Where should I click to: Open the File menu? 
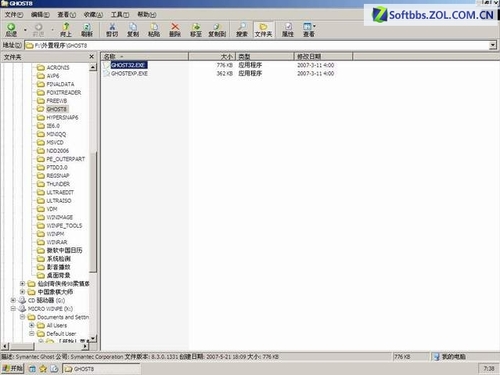pyautogui.click(x=14, y=15)
